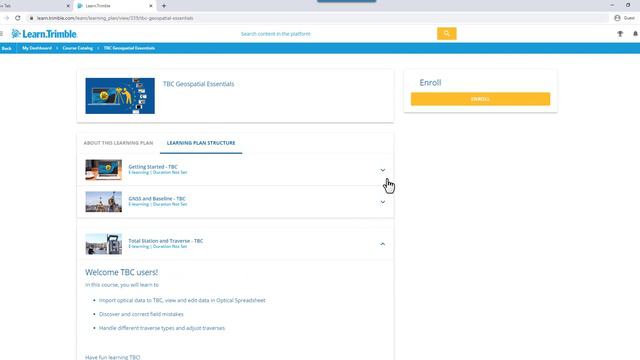Expand the Getting Started - TBC course
640x360 pixels.
(x=382, y=170)
